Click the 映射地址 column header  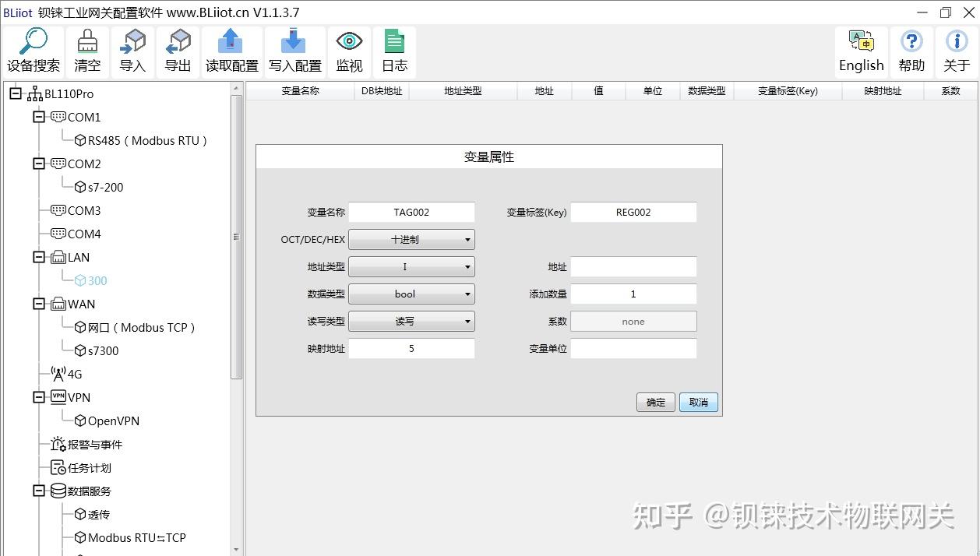pyautogui.click(x=883, y=91)
